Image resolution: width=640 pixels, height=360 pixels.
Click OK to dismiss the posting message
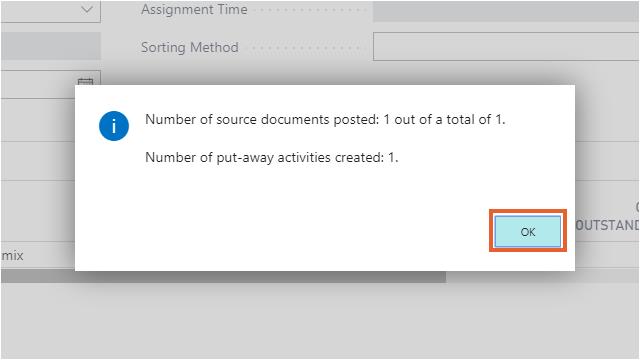528,231
